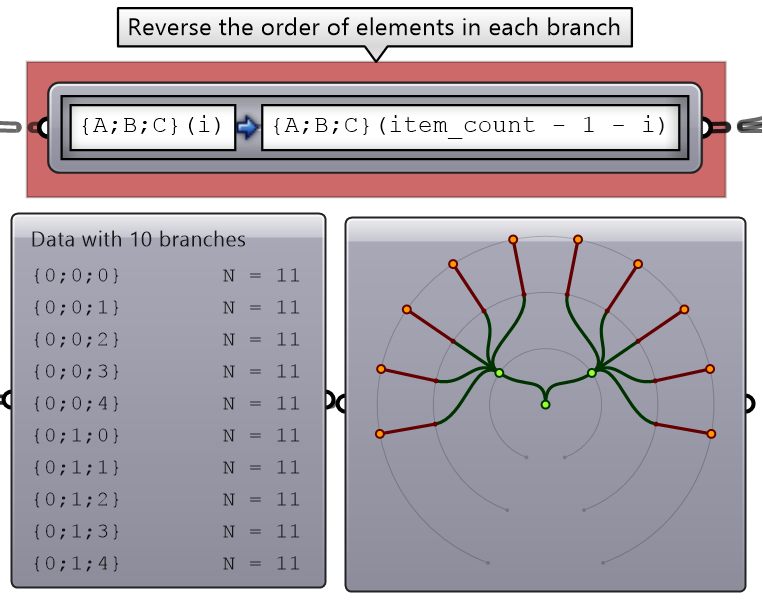The height and width of the screenshot is (601, 763).
Task: Select branch path {0;0;0} in data list
Action: (76, 275)
